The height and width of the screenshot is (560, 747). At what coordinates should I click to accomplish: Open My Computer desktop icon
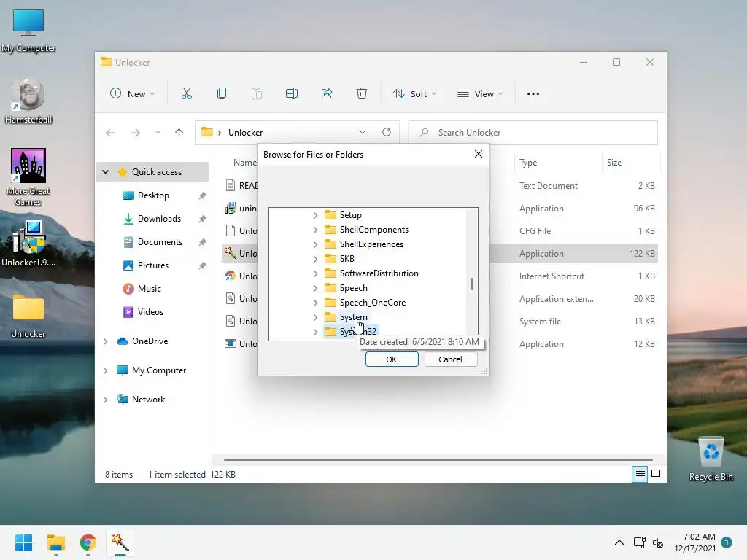(28, 31)
